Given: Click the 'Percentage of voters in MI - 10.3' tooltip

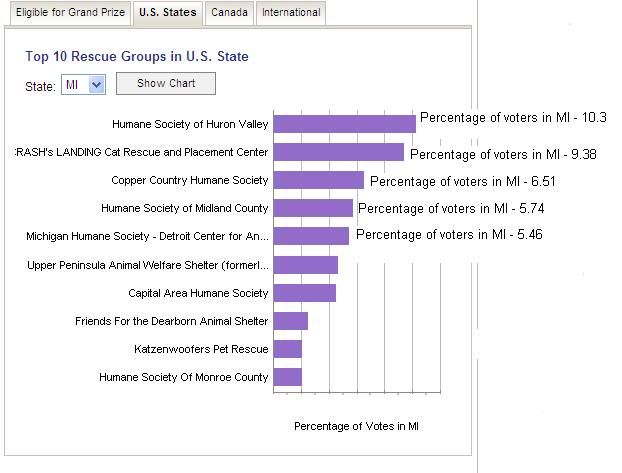Looking at the screenshot, I should point(513,117).
